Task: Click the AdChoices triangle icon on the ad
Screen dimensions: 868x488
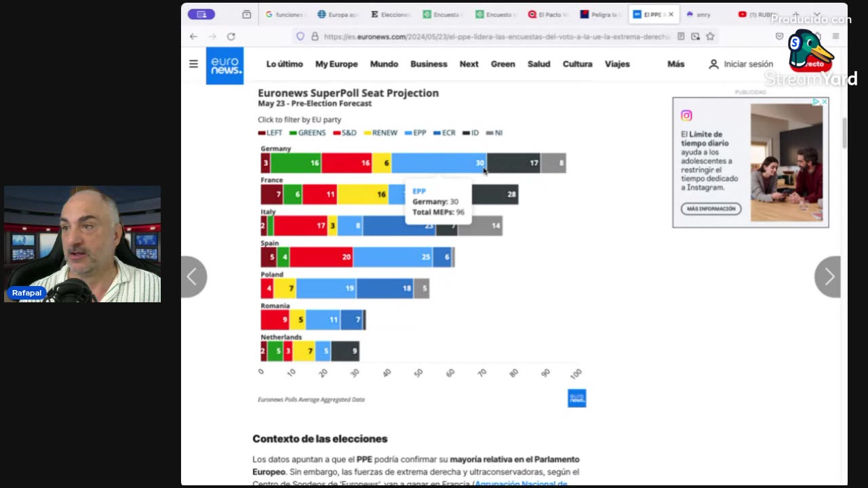Action: (816, 102)
